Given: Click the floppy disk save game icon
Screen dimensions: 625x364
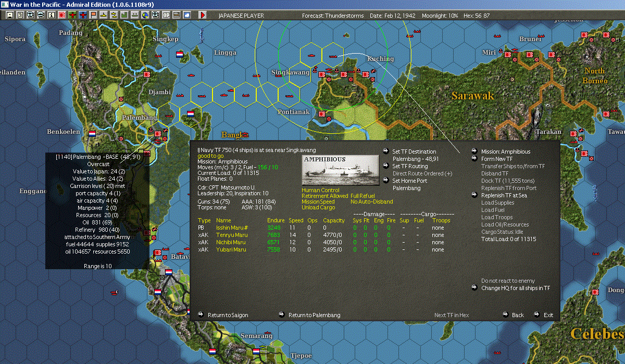Looking at the screenshot, I should [10, 15].
